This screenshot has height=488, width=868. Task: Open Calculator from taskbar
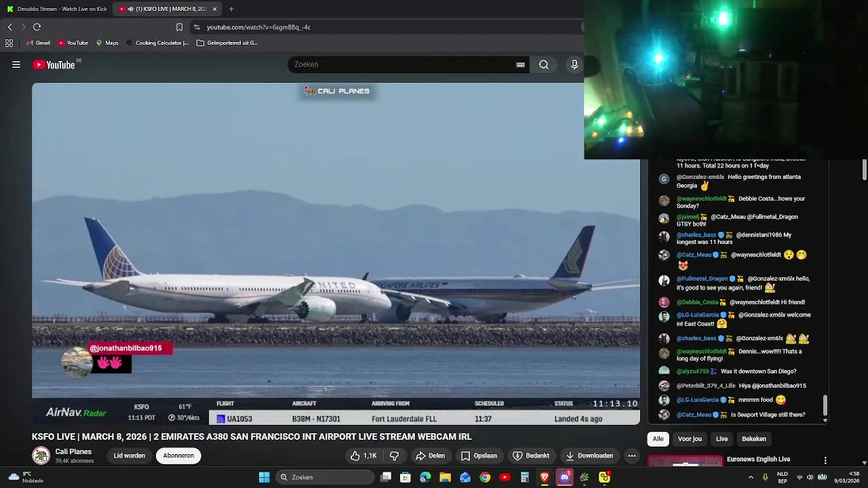524,477
